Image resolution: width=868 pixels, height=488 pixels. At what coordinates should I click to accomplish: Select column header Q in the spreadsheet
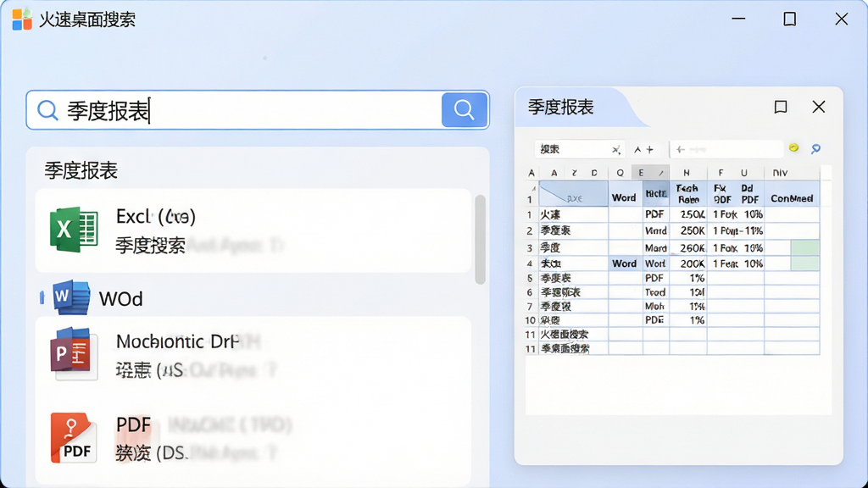click(620, 173)
